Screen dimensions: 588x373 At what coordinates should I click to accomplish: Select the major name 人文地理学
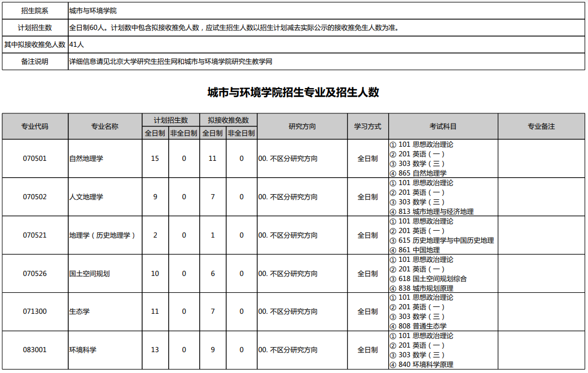[86, 197]
